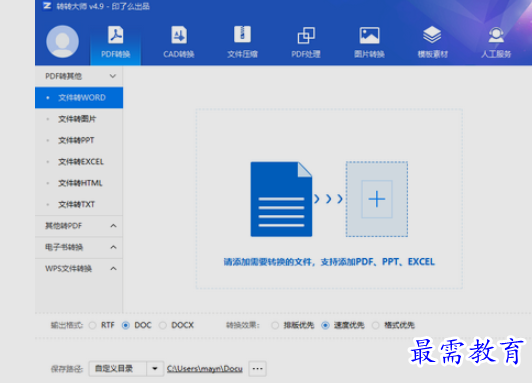The width and height of the screenshot is (532, 383).
Task: Open the 图片转换 tool
Action: coord(369,42)
